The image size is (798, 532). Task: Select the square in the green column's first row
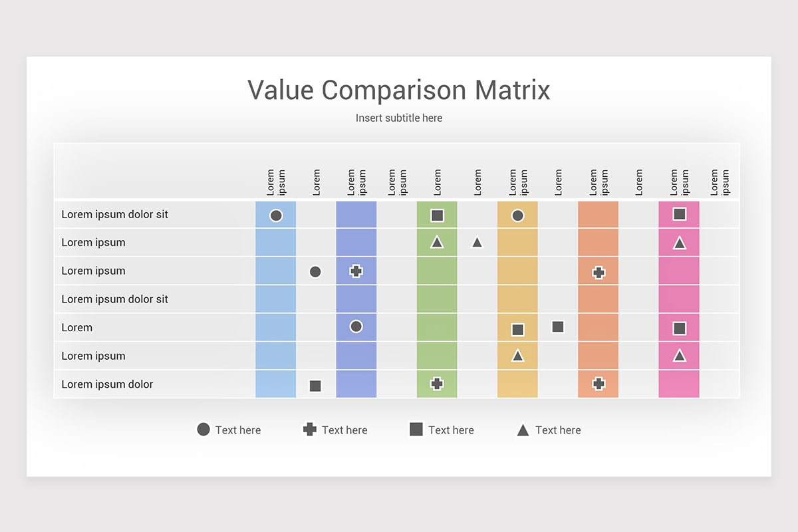(x=437, y=215)
